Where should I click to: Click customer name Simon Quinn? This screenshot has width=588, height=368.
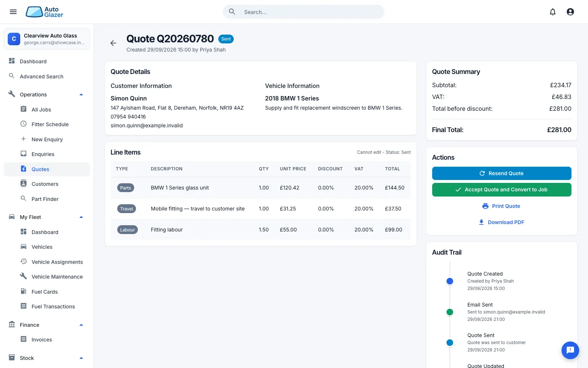point(129,98)
